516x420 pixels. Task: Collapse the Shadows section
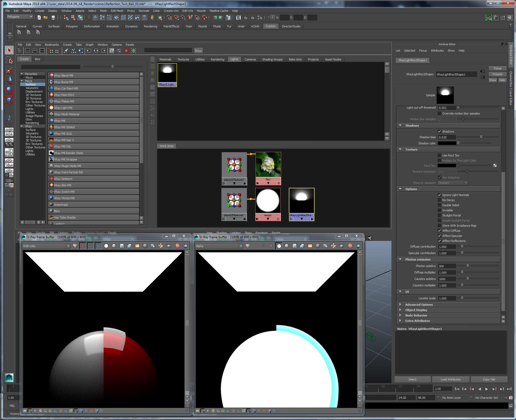coord(400,126)
